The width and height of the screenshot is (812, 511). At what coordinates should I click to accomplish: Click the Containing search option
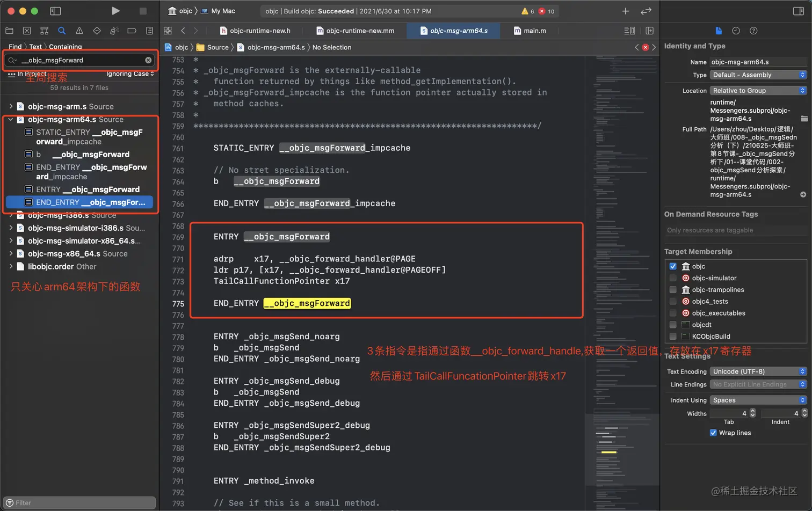coord(66,47)
